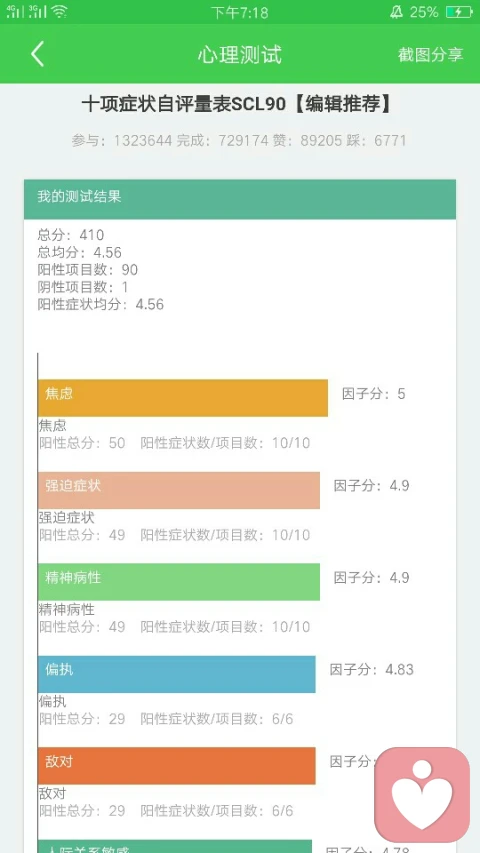
Task: Tap the back arrow icon
Action: point(37,54)
